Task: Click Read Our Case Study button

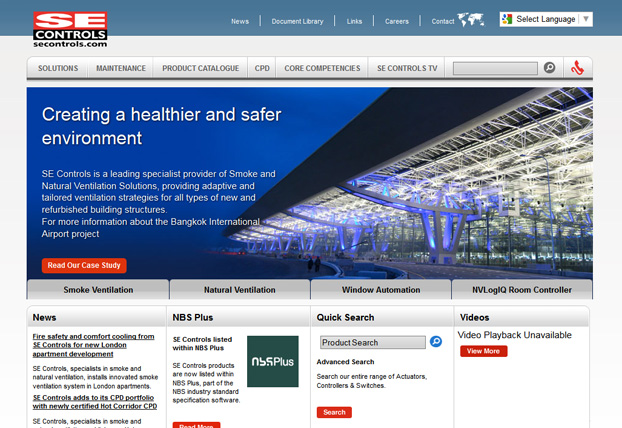Action: tap(84, 265)
